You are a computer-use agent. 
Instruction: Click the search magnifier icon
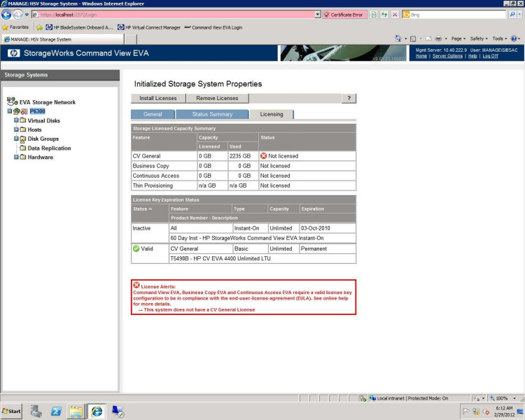pyautogui.click(x=512, y=15)
